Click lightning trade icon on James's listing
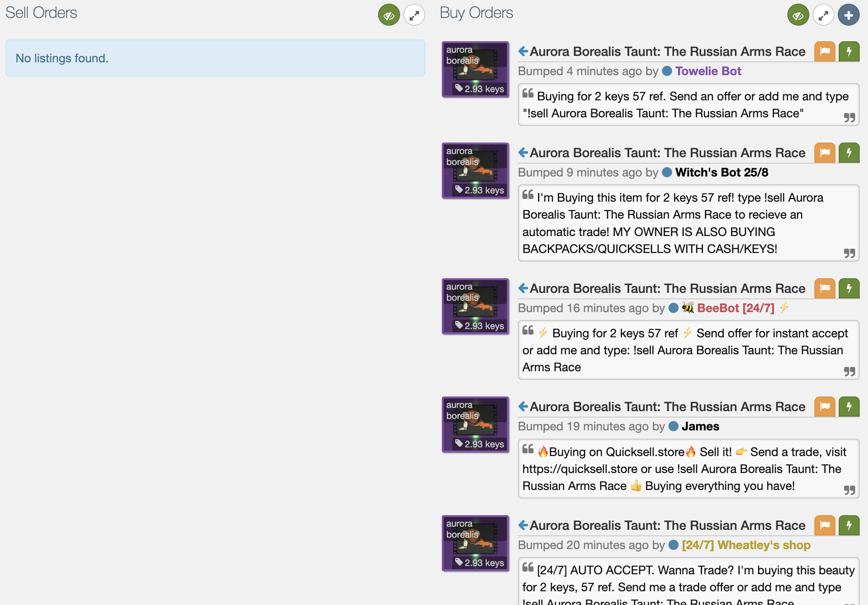Image resolution: width=868 pixels, height=605 pixels. [x=849, y=407]
